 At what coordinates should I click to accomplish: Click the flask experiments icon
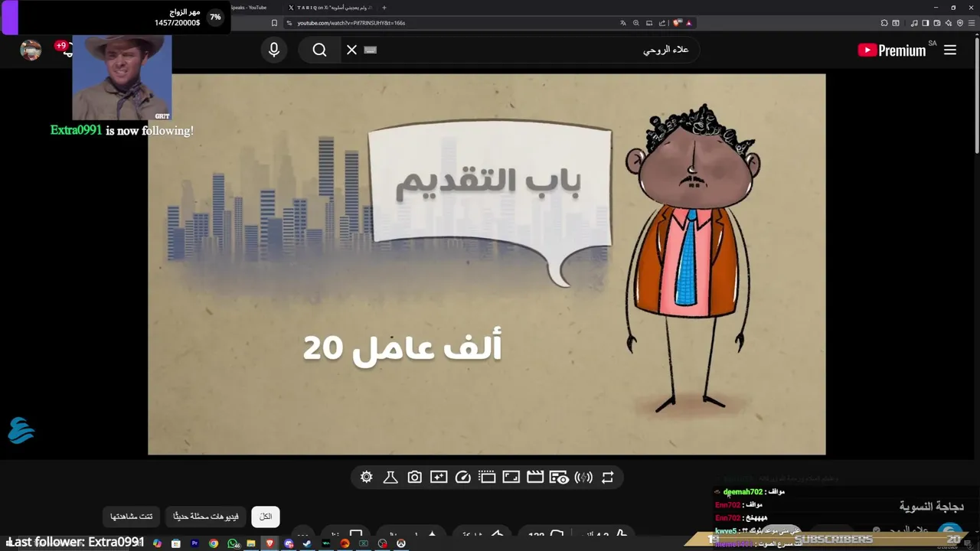tap(390, 478)
